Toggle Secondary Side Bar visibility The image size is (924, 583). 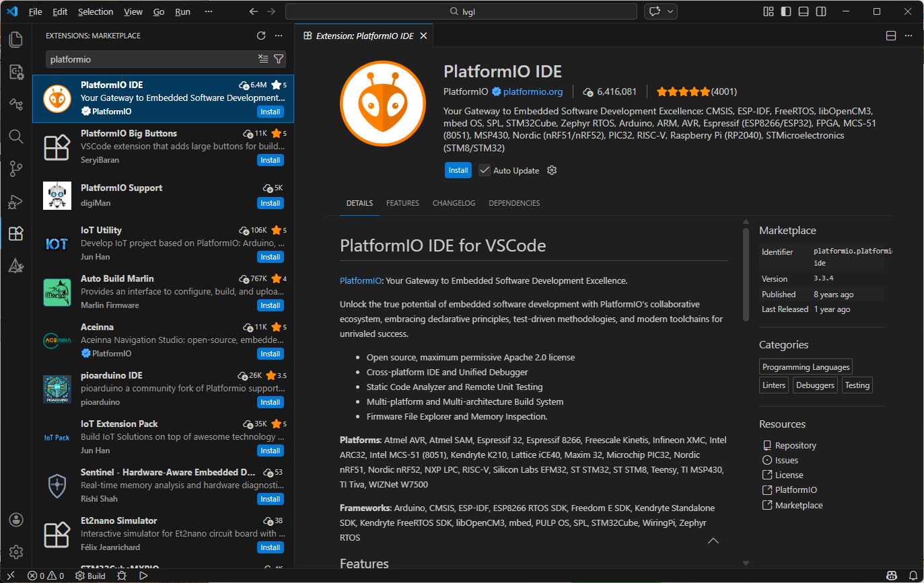click(821, 11)
